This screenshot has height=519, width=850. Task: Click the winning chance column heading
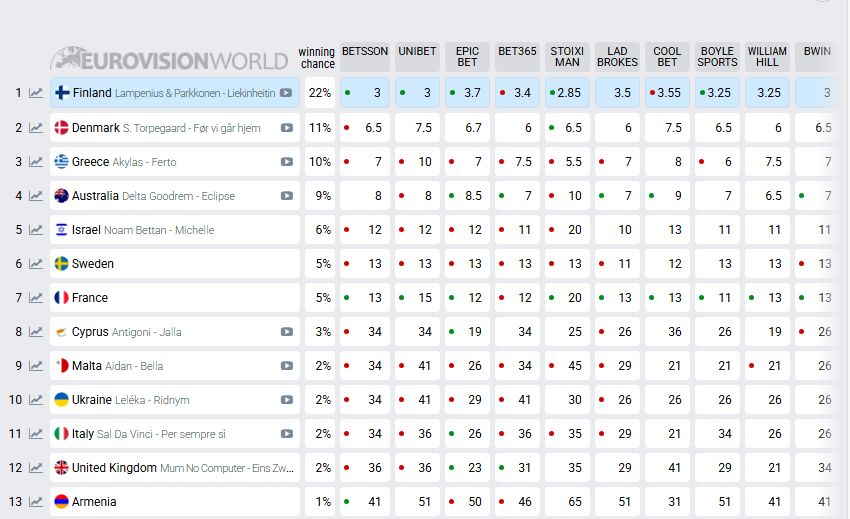(318, 58)
